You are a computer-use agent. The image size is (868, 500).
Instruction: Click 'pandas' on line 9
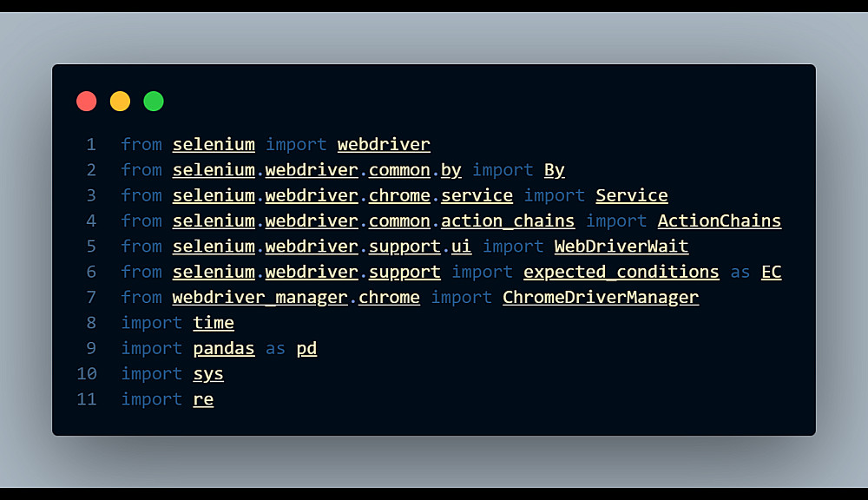click(x=224, y=348)
